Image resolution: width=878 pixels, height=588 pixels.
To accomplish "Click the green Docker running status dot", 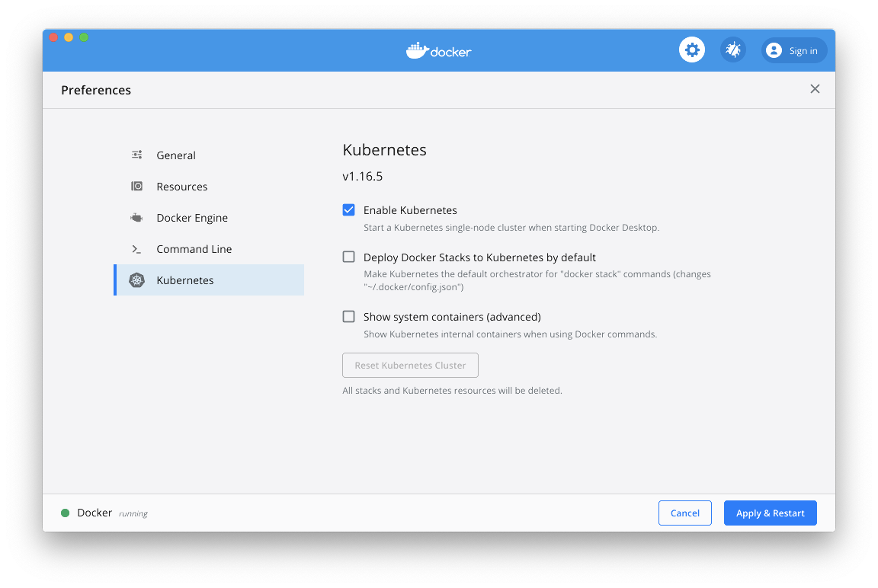I will pos(66,513).
